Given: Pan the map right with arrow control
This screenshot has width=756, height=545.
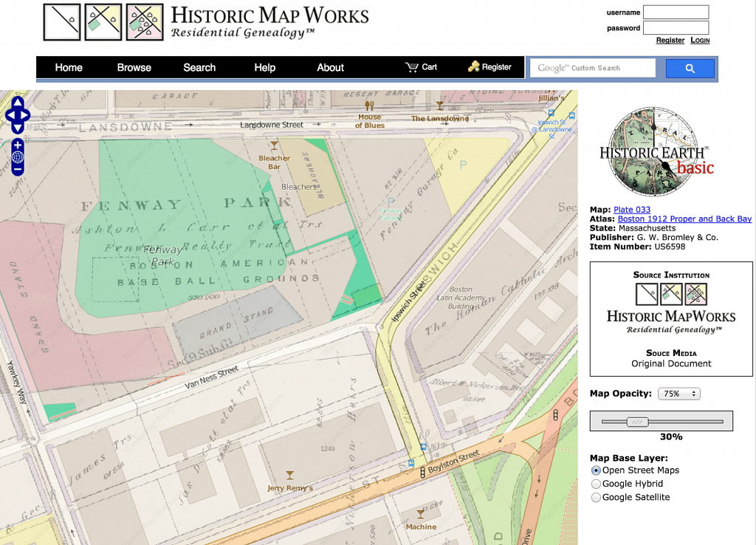Looking at the screenshot, I should 26,115.
